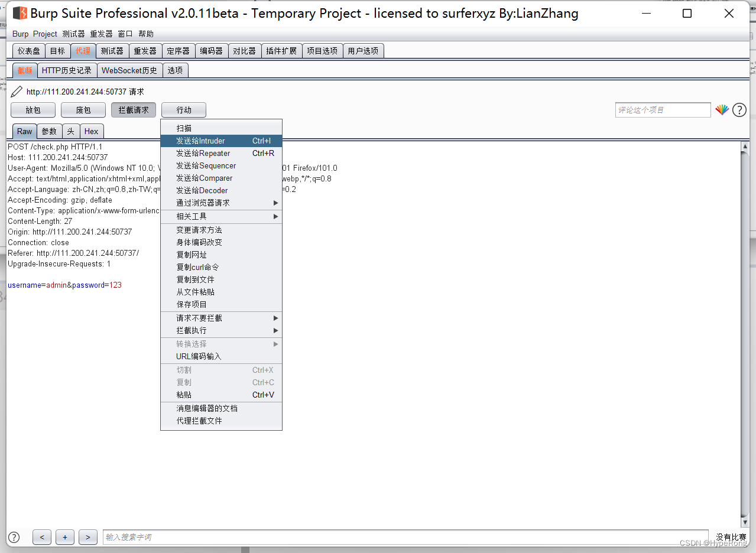Viewport: 756px width, 553px height.
Task: Open the 代理 proxy tab
Action: tap(83, 51)
